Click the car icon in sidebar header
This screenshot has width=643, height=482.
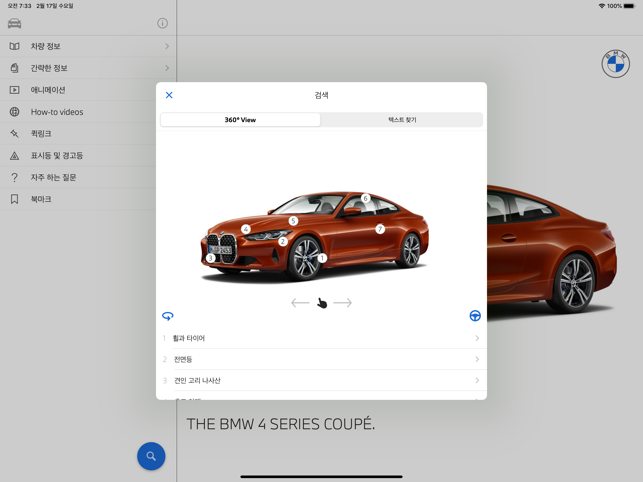[14, 23]
